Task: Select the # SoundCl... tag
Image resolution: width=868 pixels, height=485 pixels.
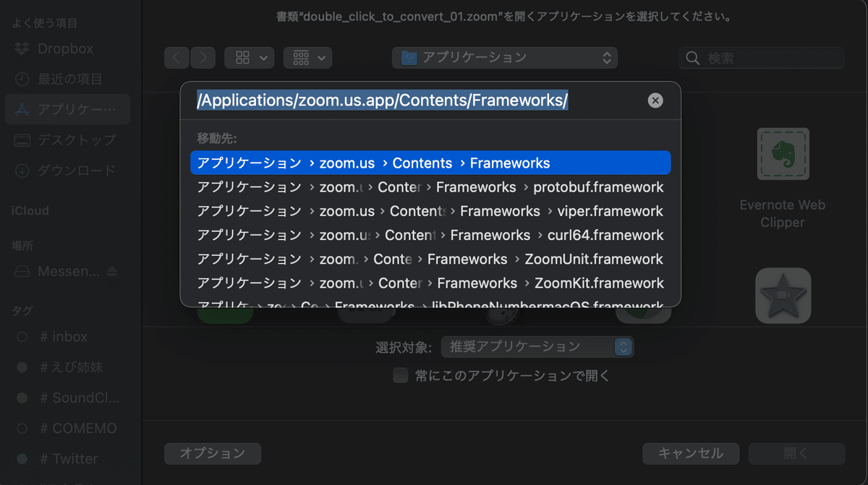Action: coord(67,398)
